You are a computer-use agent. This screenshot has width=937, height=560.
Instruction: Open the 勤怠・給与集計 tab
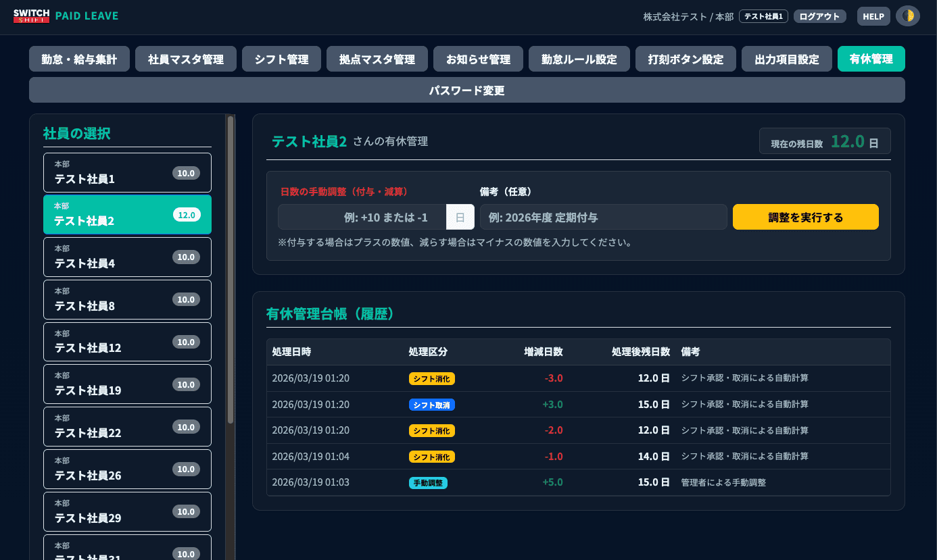click(x=78, y=59)
